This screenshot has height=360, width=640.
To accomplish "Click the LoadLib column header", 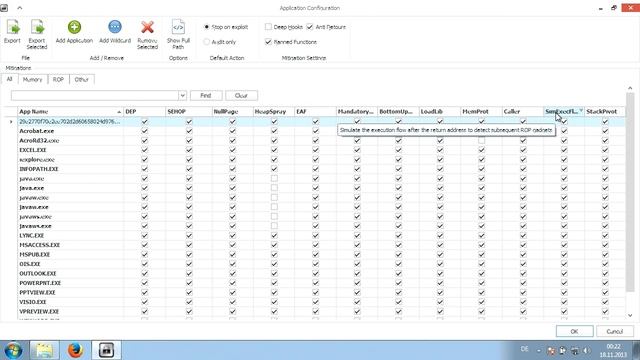I will click(x=439, y=111).
